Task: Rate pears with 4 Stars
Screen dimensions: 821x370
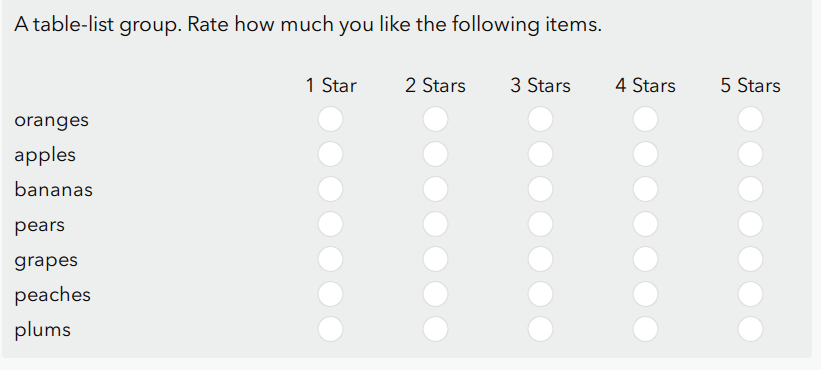Action: coord(646,224)
